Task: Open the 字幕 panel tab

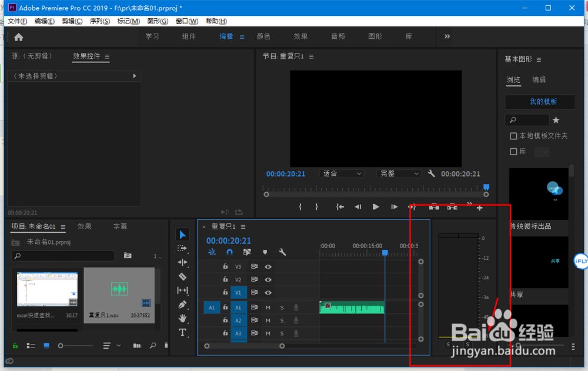Action: (121, 226)
